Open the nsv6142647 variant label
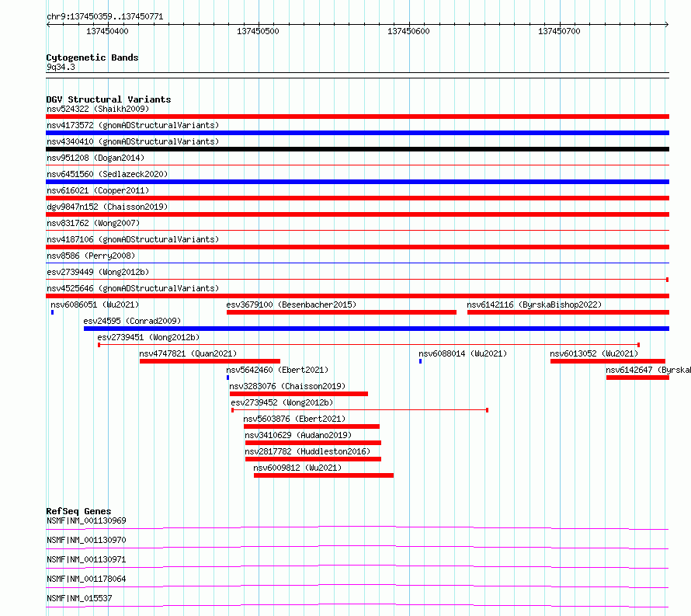 648,370
